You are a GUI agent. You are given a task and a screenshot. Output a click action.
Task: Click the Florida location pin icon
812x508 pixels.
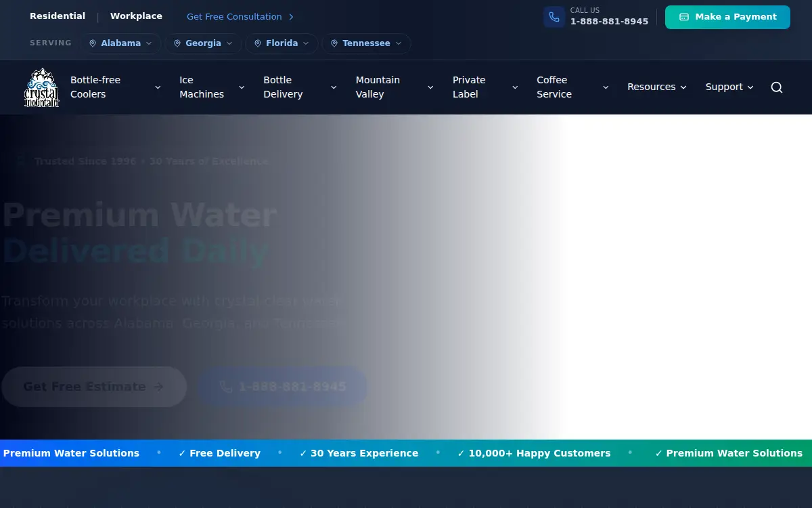(258, 43)
